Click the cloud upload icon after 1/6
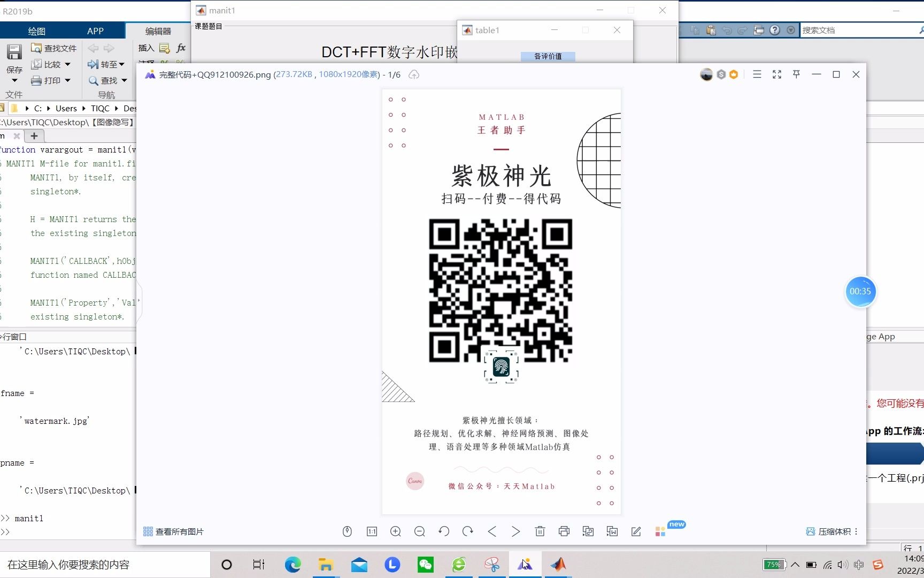Image resolution: width=924 pixels, height=578 pixels. click(414, 74)
